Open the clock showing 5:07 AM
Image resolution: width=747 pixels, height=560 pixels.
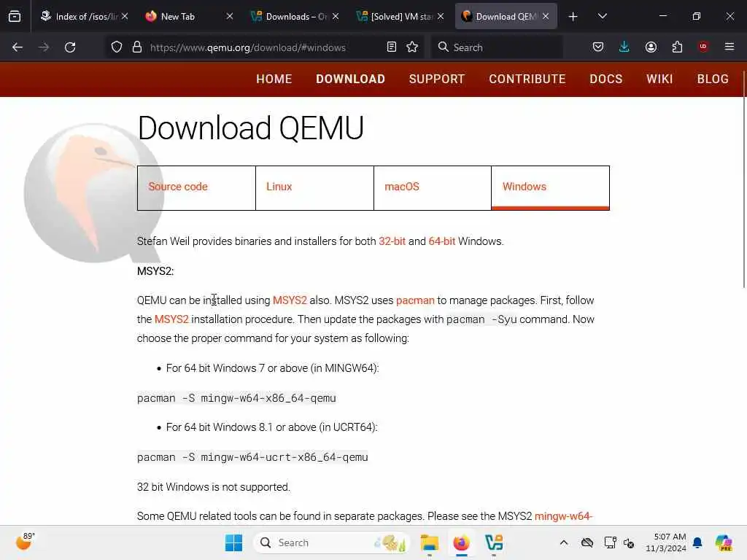coord(666,542)
